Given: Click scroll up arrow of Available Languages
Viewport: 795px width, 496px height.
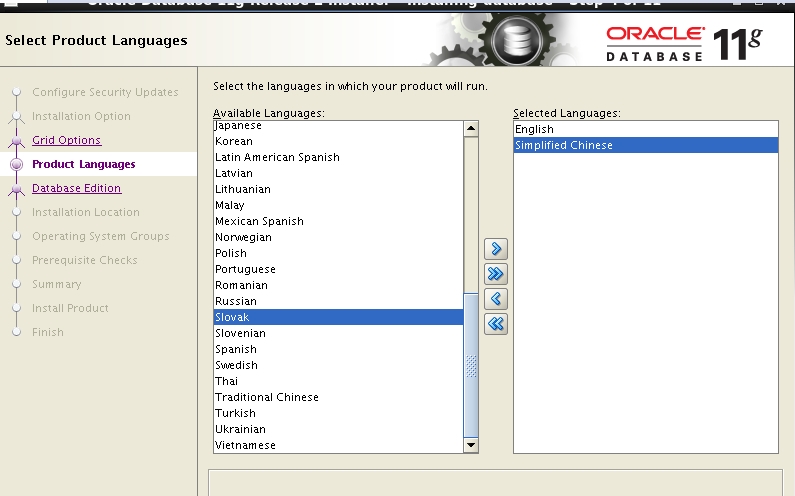Looking at the screenshot, I should point(471,129).
